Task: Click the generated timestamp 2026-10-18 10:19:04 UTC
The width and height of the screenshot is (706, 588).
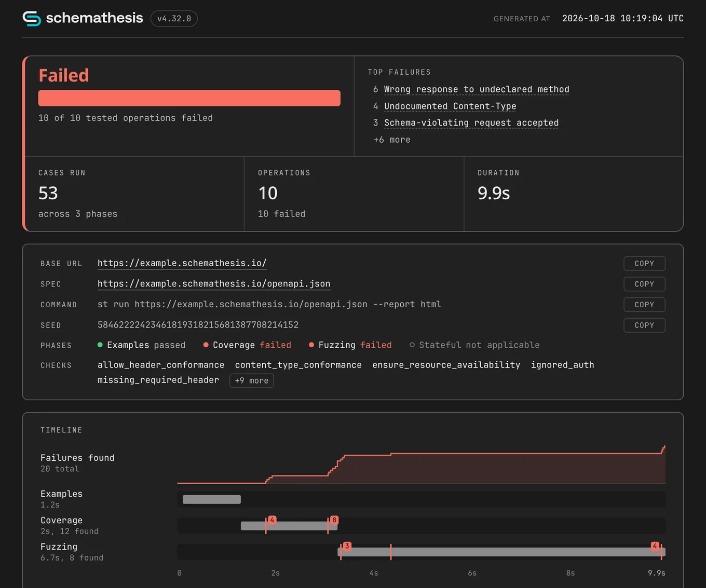Action: [x=623, y=19]
